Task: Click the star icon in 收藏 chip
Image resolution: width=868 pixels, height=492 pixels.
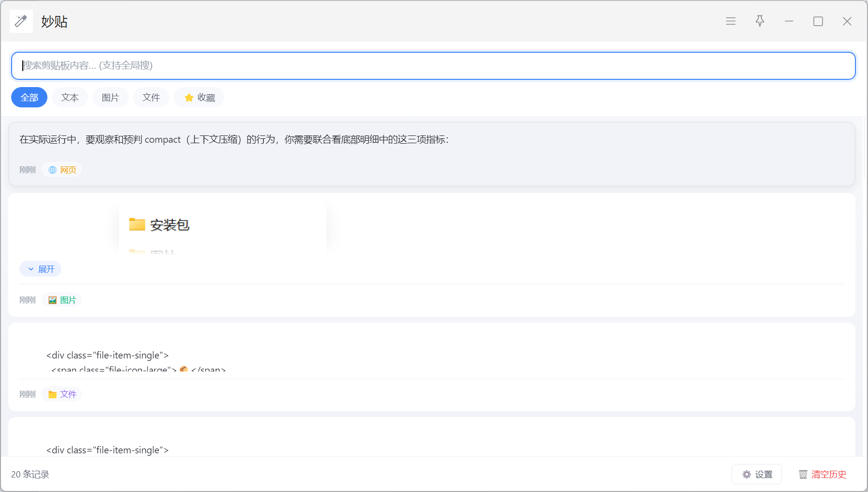Action: [189, 98]
